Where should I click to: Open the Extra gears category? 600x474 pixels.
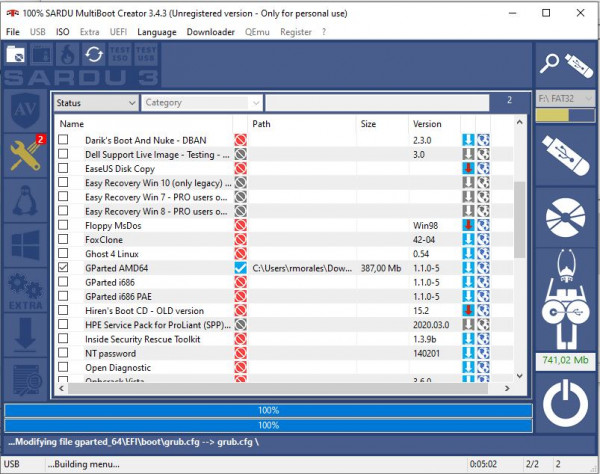click(25, 290)
